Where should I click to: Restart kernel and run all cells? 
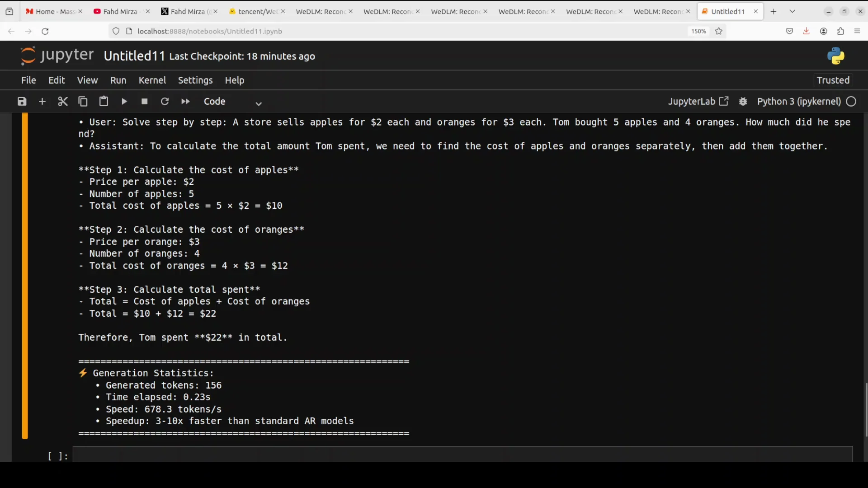185,102
